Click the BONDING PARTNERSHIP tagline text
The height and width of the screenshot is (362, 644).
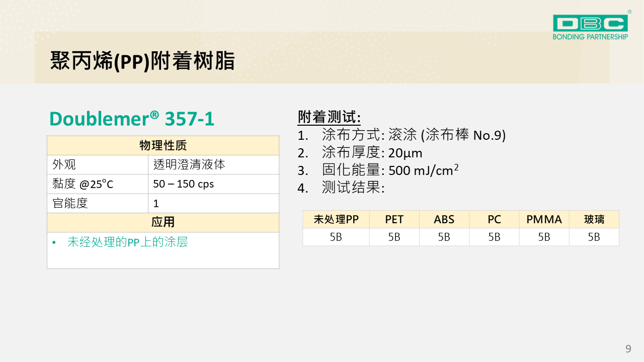point(590,37)
